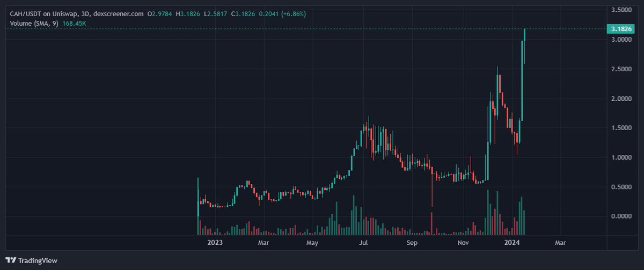Click the 1.0000 price axis label
This screenshot has width=644, height=270.
pos(620,157)
